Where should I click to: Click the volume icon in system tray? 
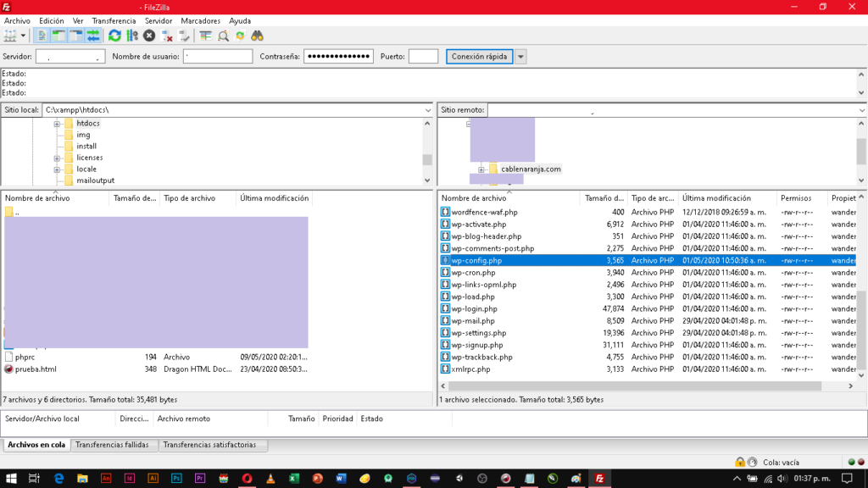tap(782, 479)
